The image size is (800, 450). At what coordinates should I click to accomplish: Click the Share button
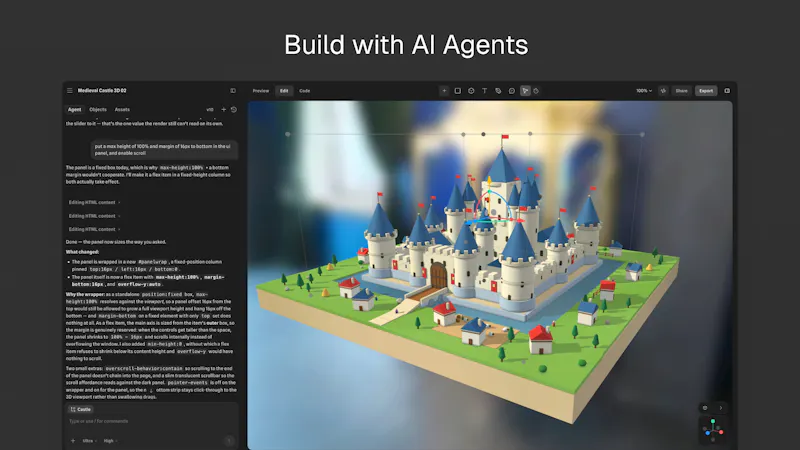682,91
